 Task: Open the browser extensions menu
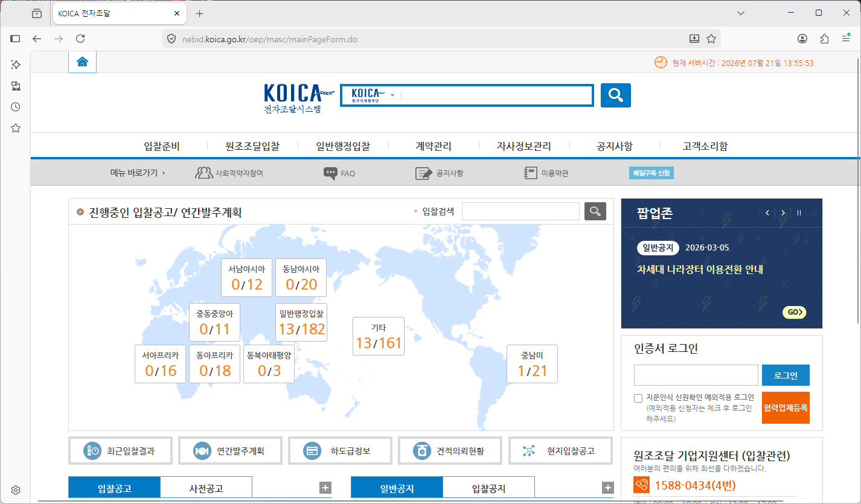tap(824, 39)
